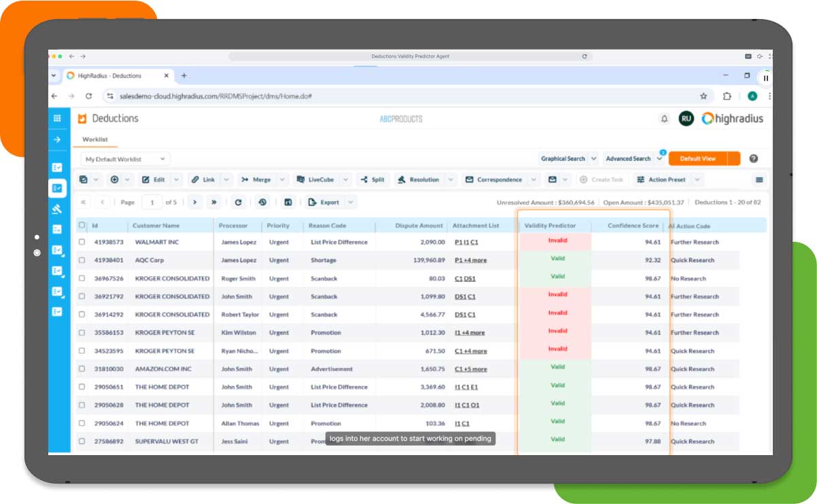The image size is (817, 504).
Task: Expand the Graphical Search dropdown arrow
Action: 593,159
